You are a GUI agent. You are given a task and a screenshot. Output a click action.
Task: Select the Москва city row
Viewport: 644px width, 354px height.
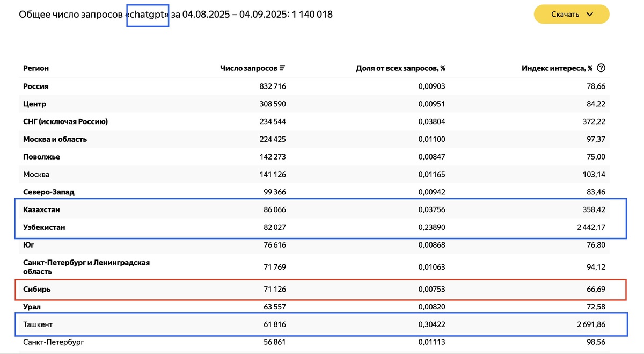tap(314, 175)
